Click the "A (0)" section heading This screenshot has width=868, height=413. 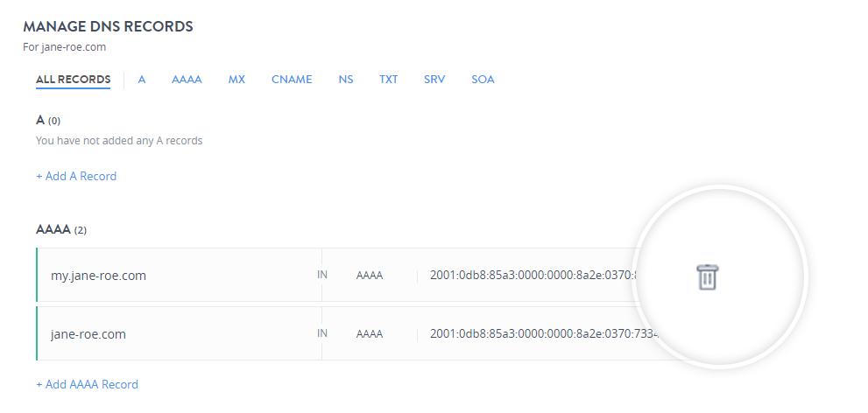[x=47, y=120]
